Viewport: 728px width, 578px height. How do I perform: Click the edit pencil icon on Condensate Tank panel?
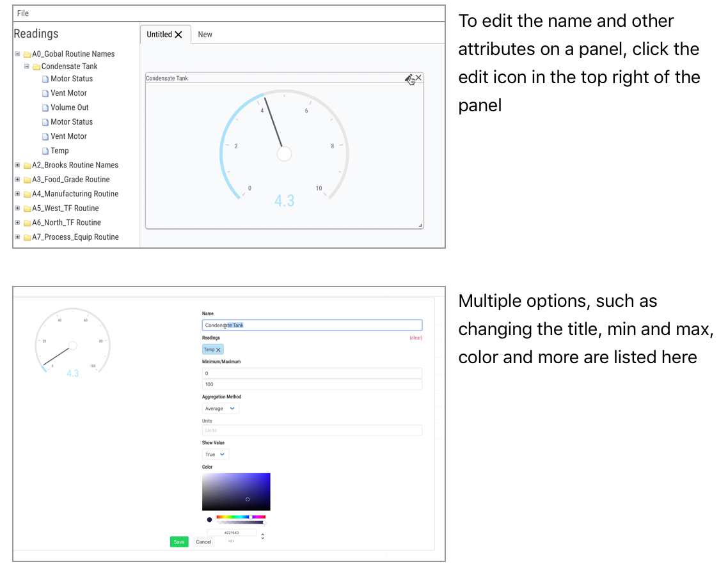click(409, 78)
